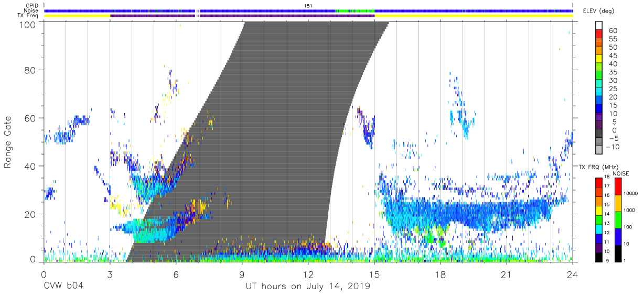Pick the white top segment of ELEV colorbar

coord(599,25)
